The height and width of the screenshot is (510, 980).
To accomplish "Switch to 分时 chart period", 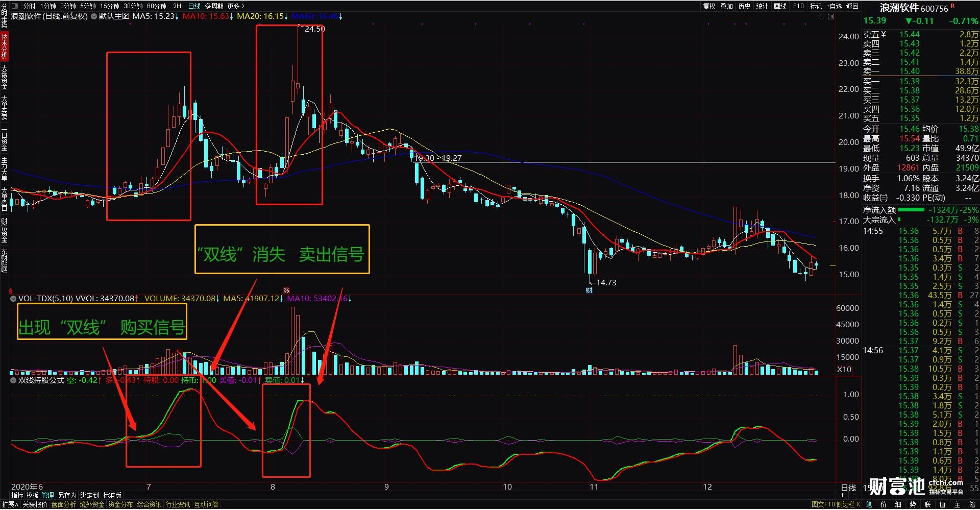I will [x=30, y=6].
